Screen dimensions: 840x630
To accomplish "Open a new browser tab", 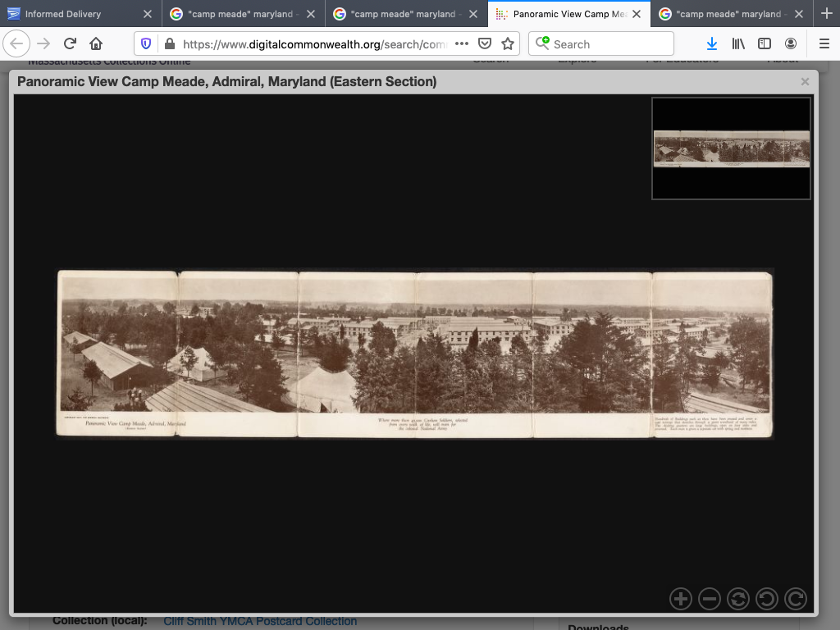I will click(826, 14).
